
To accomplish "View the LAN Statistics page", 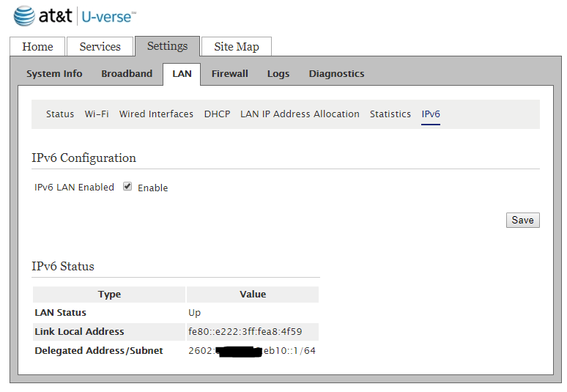I will [390, 114].
